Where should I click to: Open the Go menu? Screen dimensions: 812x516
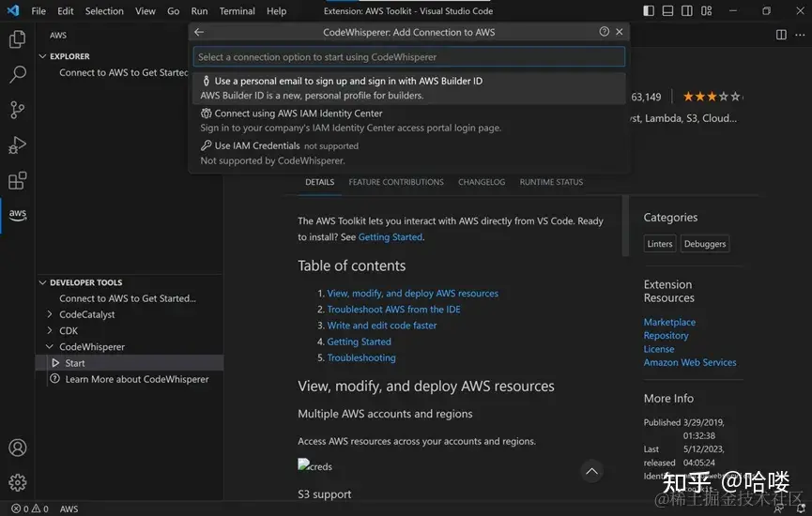point(173,11)
